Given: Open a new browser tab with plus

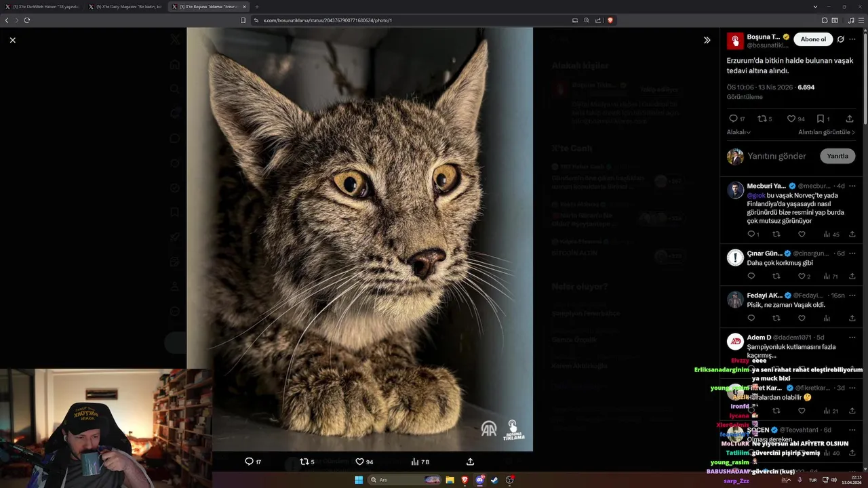Looking at the screenshot, I should 257,7.
